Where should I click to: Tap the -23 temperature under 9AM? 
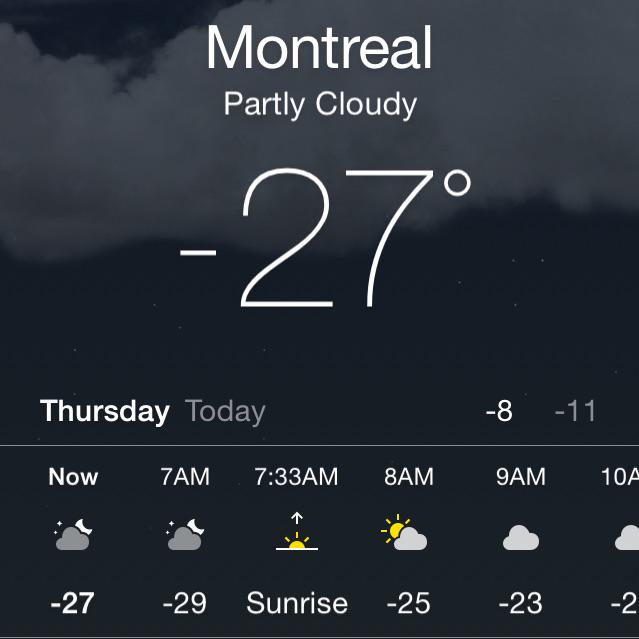(x=520, y=603)
